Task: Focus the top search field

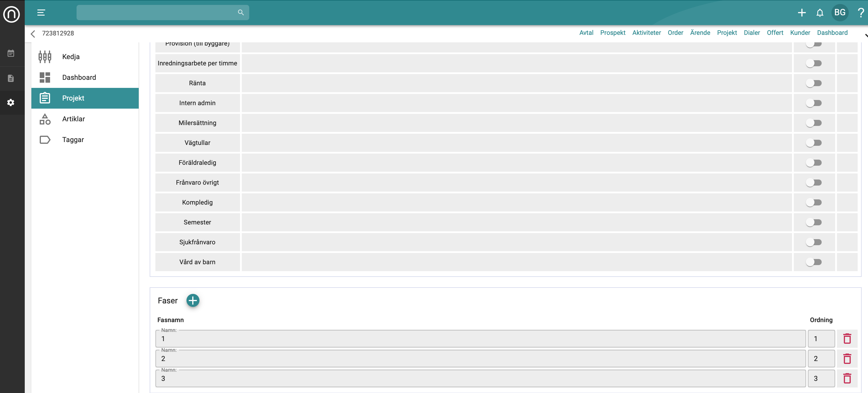Action: 163,12
